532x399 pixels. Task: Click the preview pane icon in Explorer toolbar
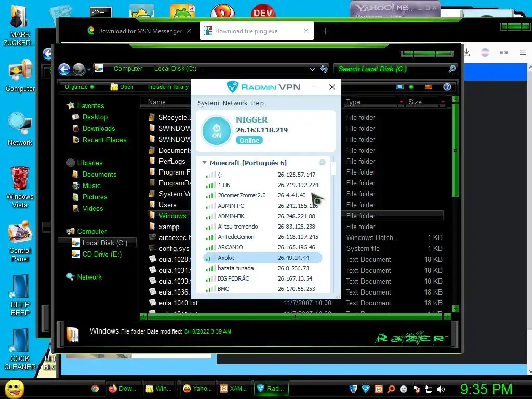coord(429,87)
